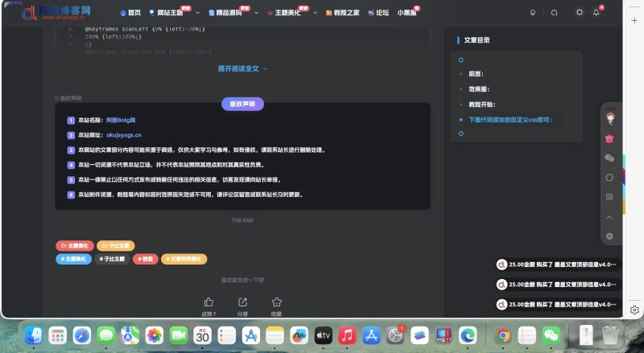Click copyright item 3 text about content sources
This screenshot has width=644, height=353.
[x=203, y=150]
